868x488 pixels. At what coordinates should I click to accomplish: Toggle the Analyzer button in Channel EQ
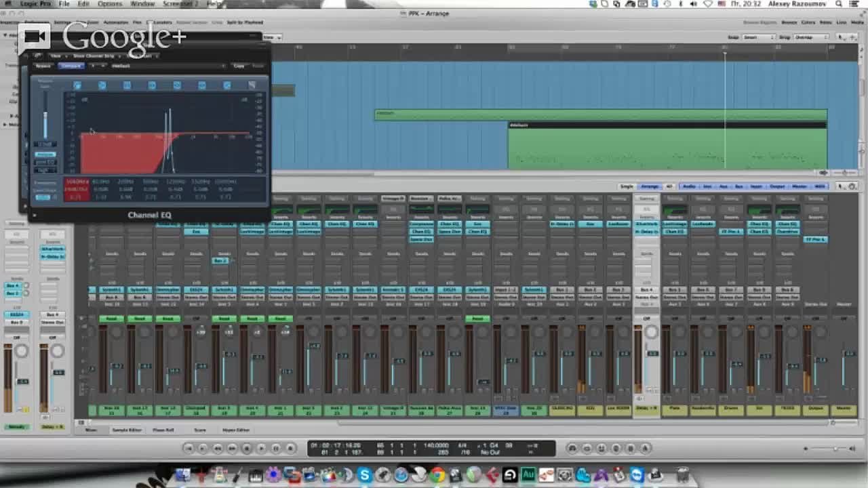(x=45, y=155)
